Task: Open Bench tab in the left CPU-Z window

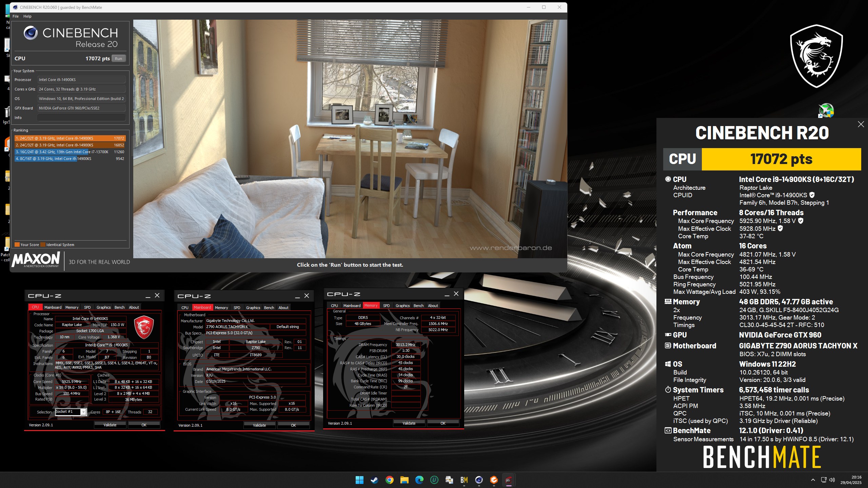Action: coord(119,307)
